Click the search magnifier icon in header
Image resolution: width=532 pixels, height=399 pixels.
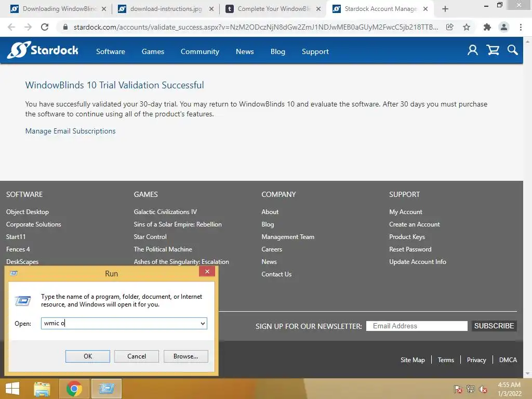pyautogui.click(x=513, y=50)
